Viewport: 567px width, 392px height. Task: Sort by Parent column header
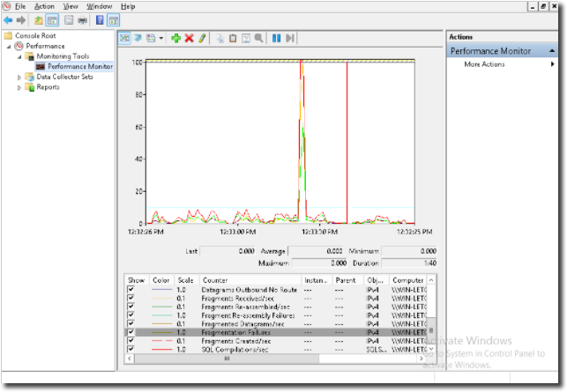(348, 280)
